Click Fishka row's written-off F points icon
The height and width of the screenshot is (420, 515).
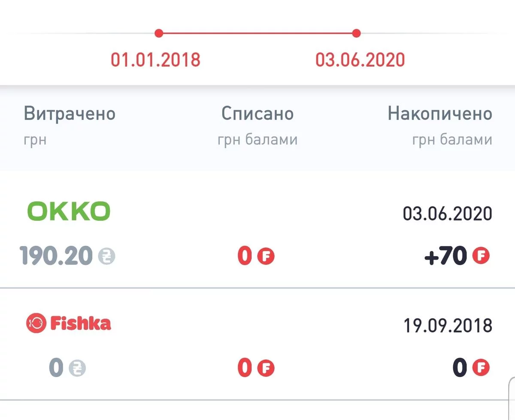pyautogui.click(x=266, y=368)
